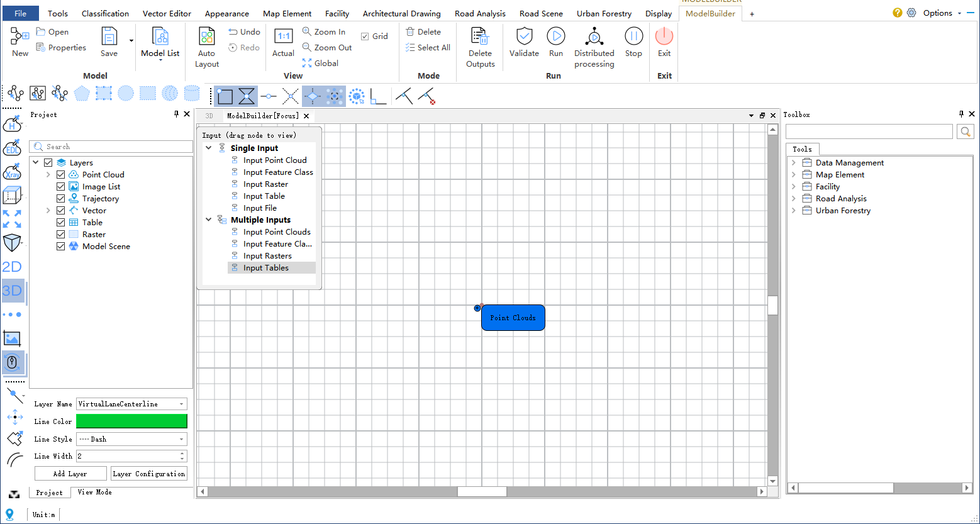Uncheck the Point Cloud layer checkbox
Image resolution: width=980 pixels, height=524 pixels.
coord(61,175)
